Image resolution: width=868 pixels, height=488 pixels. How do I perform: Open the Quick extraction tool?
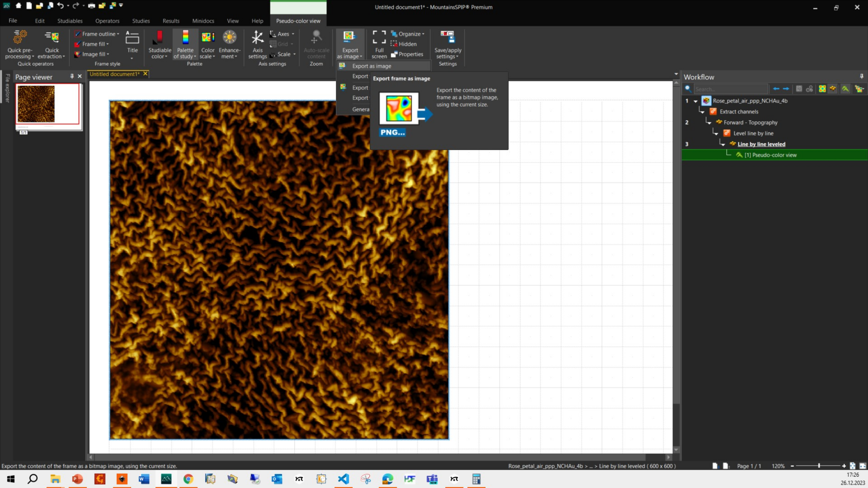51,44
